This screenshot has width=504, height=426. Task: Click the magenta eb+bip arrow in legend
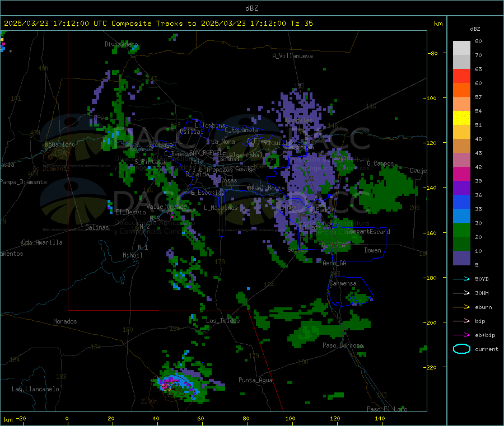point(461,335)
